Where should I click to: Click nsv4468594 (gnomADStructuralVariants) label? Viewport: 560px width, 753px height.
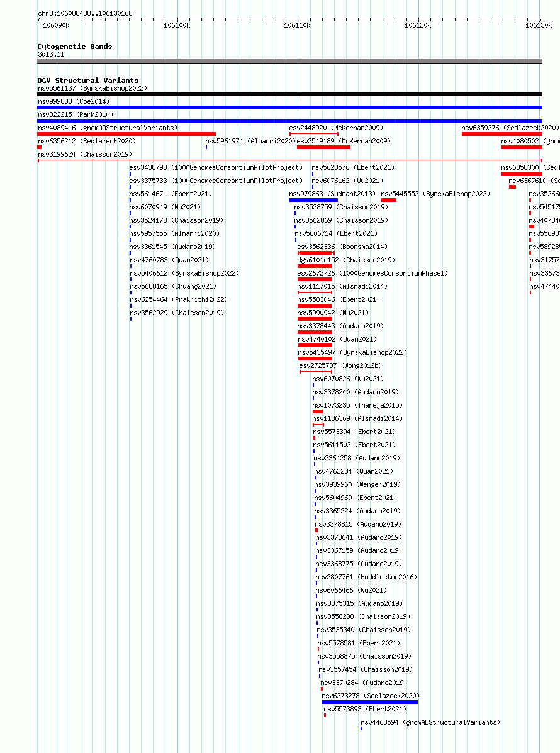pyautogui.click(x=431, y=722)
